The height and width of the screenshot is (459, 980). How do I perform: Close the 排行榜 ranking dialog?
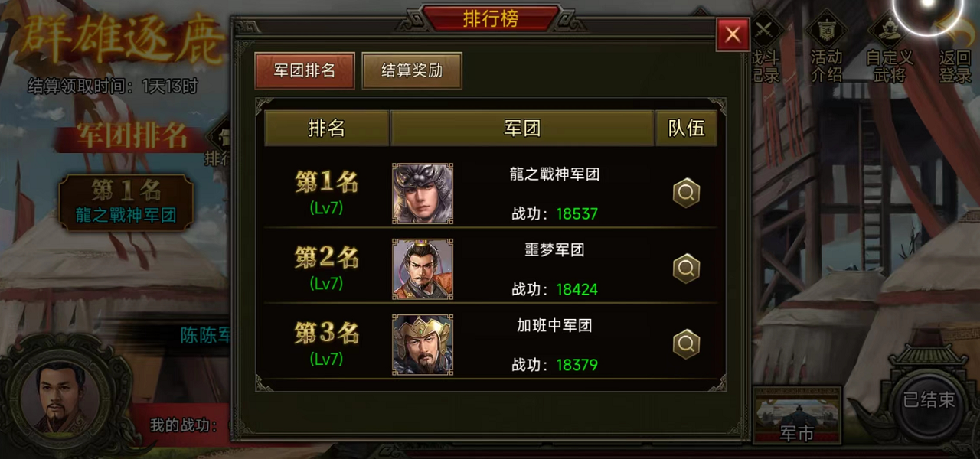733,34
